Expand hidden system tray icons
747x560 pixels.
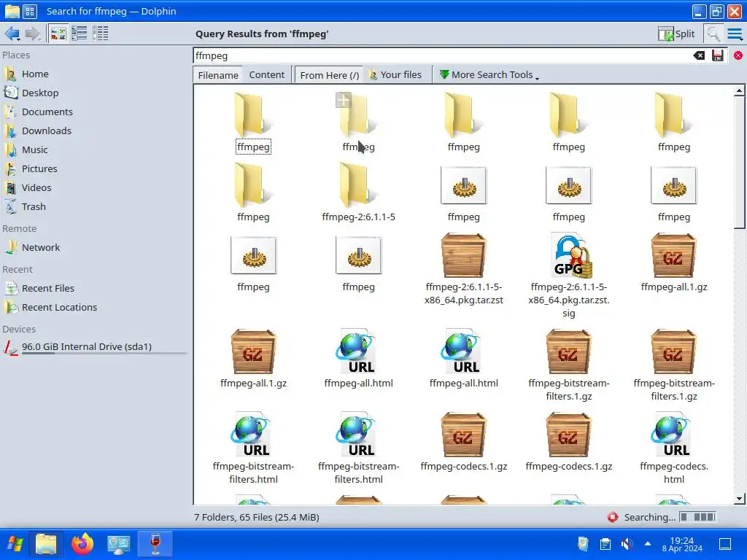[x=648, y=543]
